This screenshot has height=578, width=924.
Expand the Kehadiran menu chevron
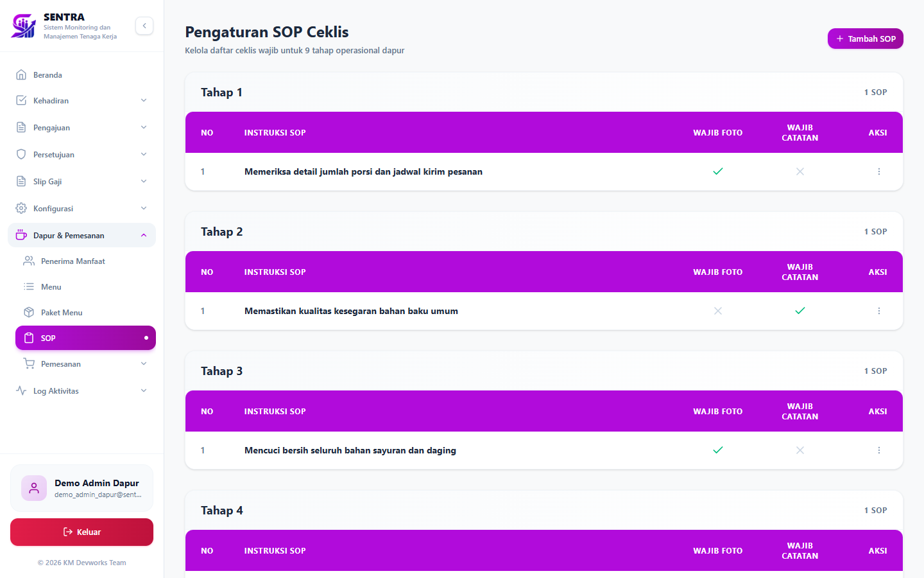144,100
